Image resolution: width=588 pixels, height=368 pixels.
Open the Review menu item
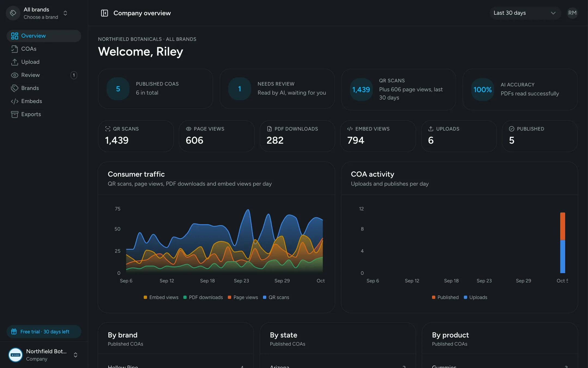pyautogui.click(x=44, y=75)
